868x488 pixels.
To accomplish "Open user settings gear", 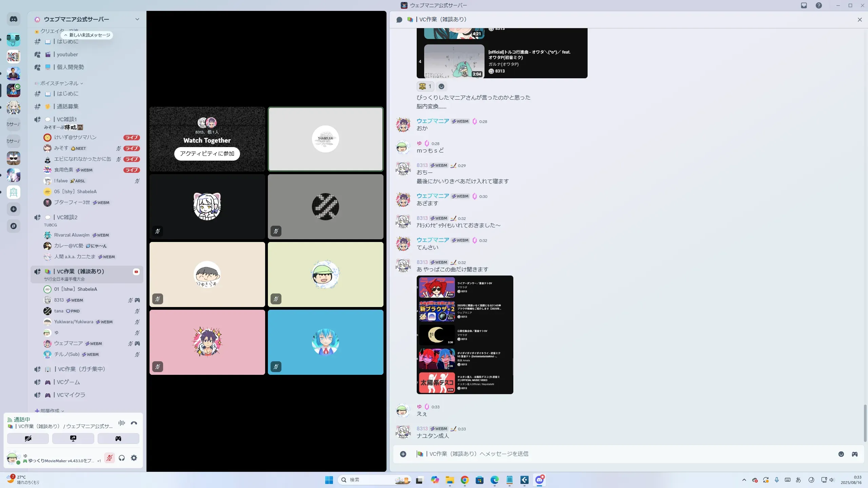I will (134, 458).
